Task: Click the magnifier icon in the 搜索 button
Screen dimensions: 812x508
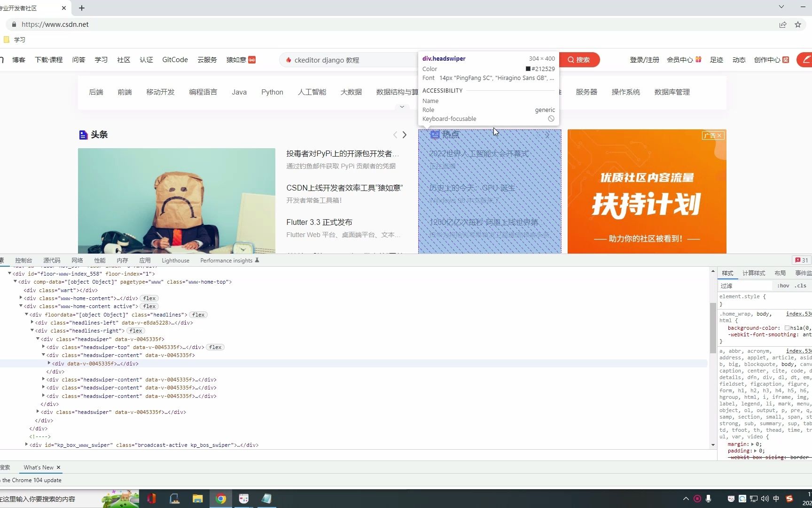Action: coord(570,60)
